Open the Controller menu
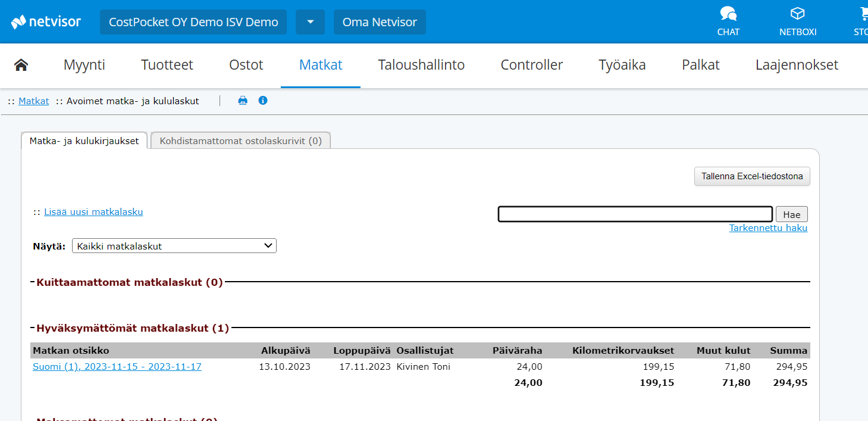 532,65
